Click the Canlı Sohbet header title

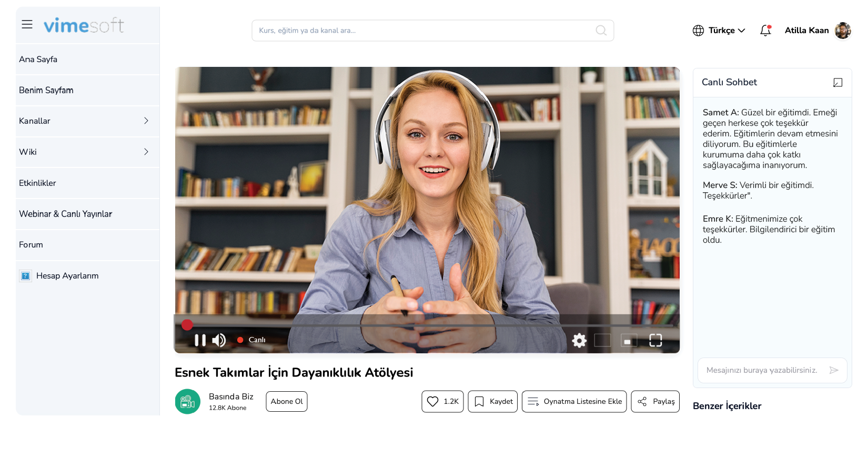729,82
